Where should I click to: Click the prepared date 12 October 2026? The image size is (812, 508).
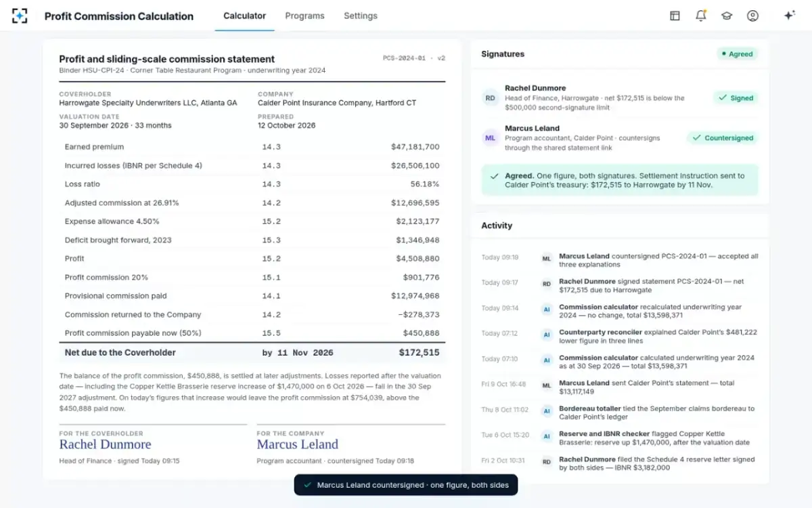click(x=286, y=125)
